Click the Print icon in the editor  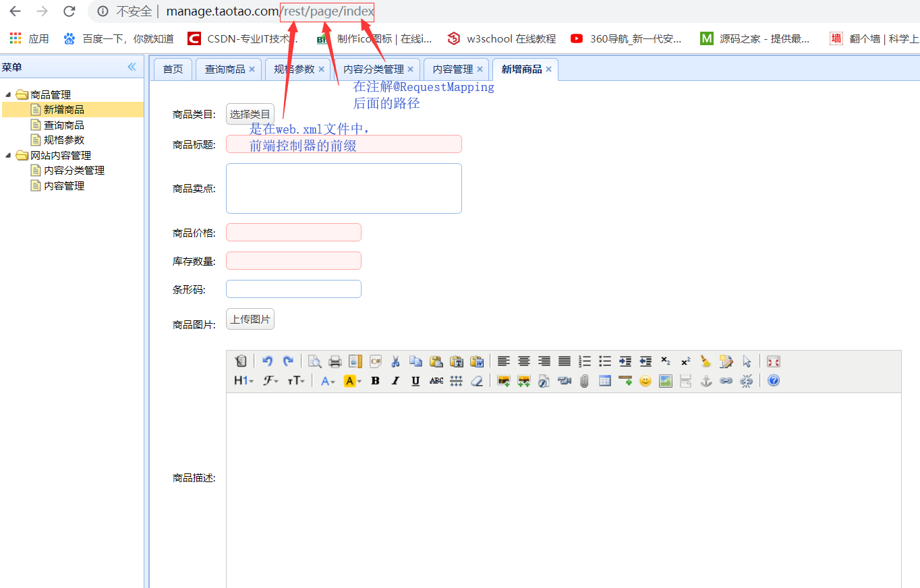pyautogui.click(x=335, y=361)
